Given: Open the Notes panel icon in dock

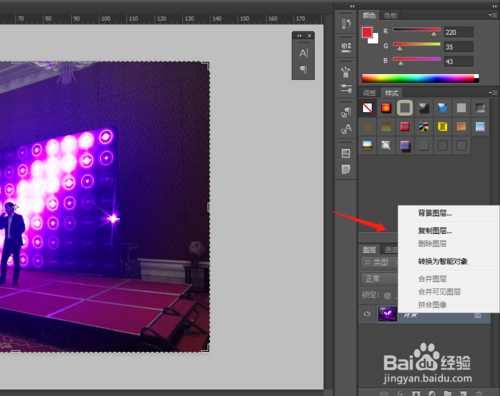Looking at the screenshot, I should coord(346,170).
